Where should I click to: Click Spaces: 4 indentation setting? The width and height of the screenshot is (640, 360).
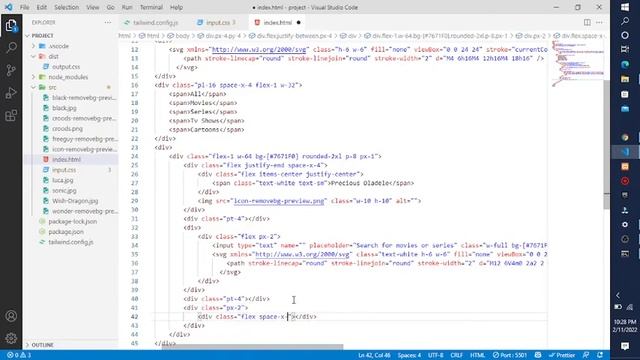pos(409,355)
